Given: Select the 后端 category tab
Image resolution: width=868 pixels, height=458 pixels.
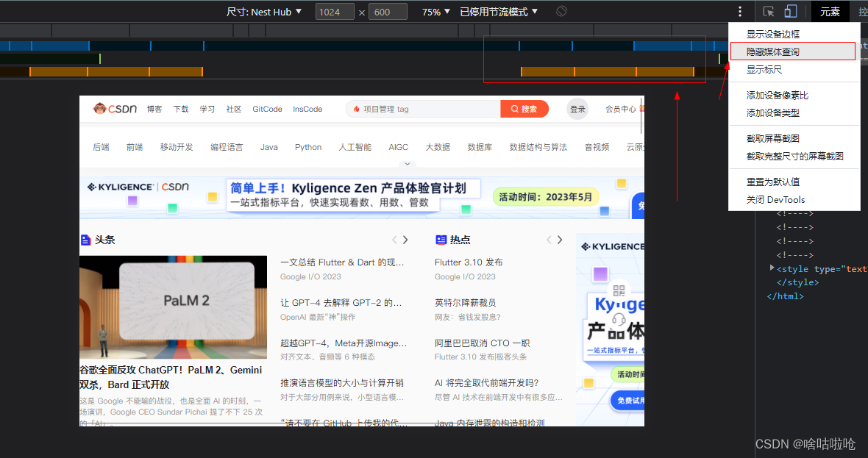Looking at the screenshot, I should (102, 147).
